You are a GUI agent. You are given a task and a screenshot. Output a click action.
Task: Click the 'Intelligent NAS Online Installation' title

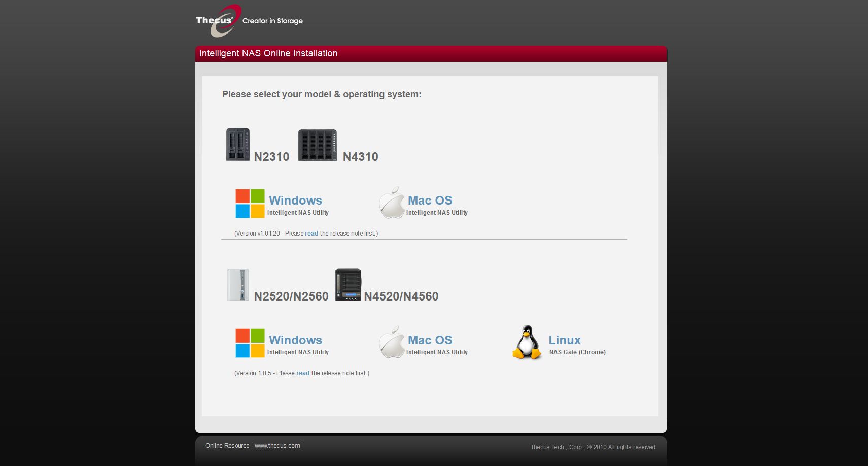(268, 53)
